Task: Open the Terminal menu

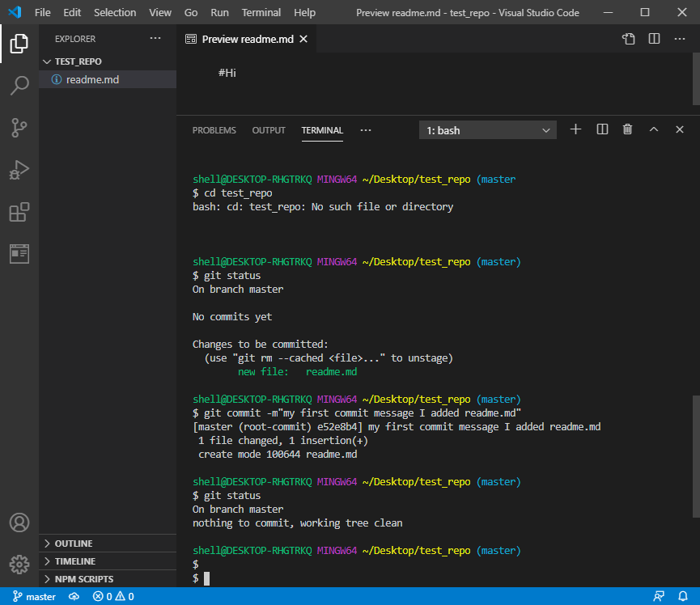Action: point(261,12)
